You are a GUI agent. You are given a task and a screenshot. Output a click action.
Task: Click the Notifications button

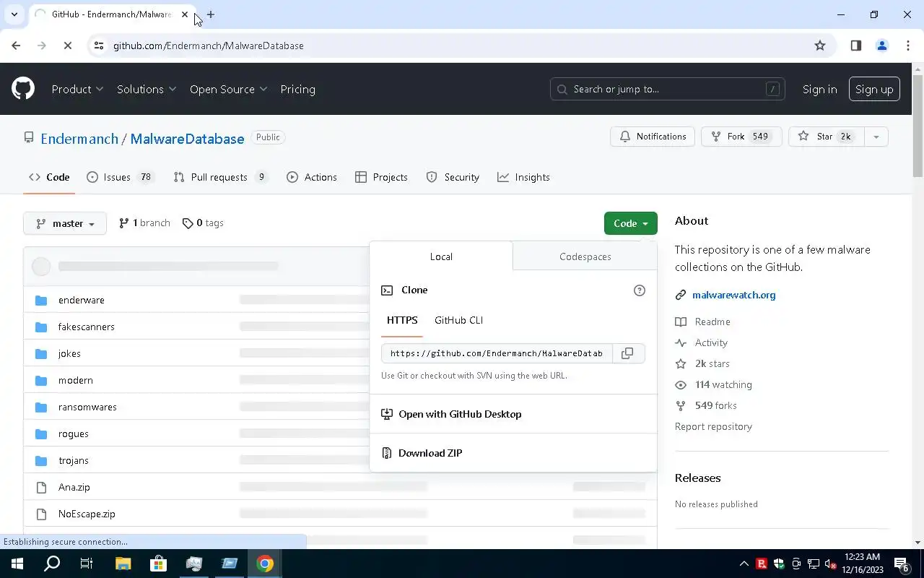pos(653,137)
